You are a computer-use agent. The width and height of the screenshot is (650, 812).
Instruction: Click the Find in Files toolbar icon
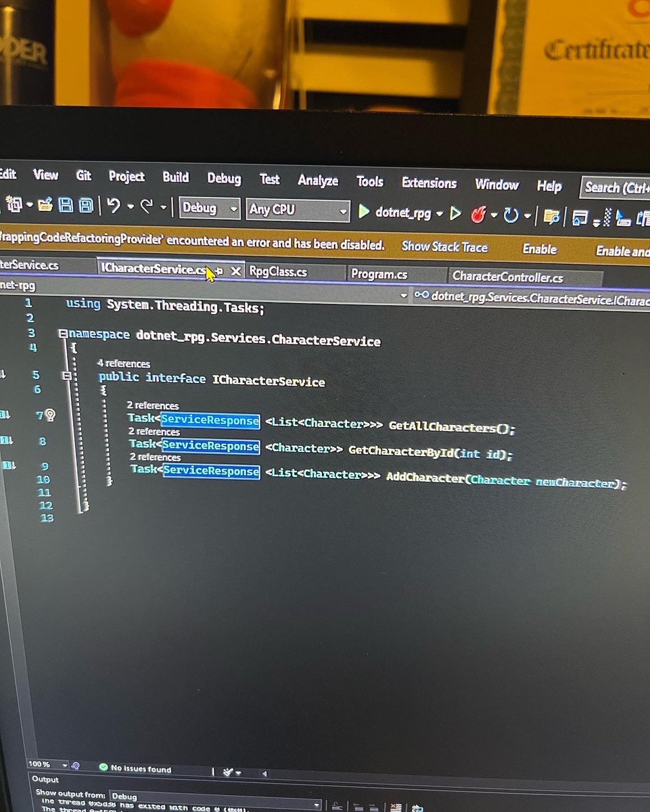[x=552, y=217]
